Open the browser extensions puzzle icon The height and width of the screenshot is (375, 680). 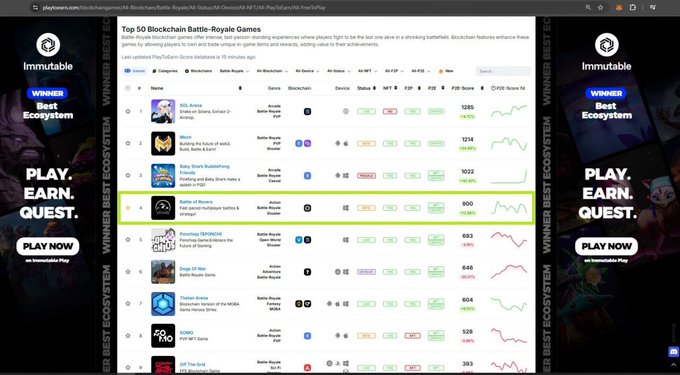[633, 7]
